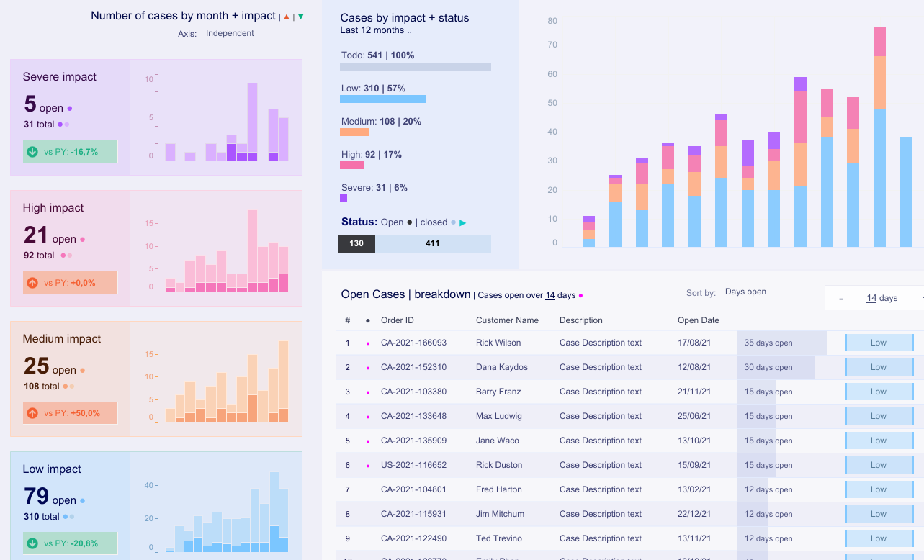Toggle the Open status black dot
924x560 pixels.
coord(410,222)
